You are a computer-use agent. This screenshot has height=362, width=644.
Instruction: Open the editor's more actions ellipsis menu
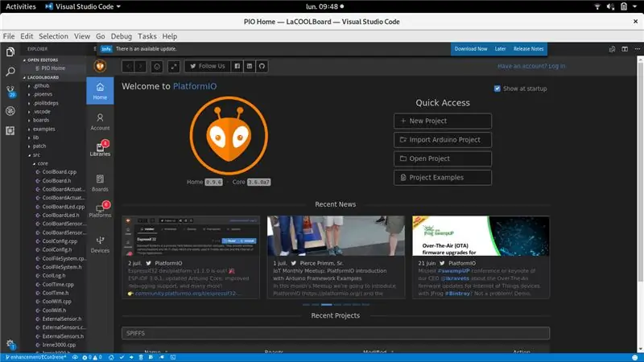click(637, 49)
